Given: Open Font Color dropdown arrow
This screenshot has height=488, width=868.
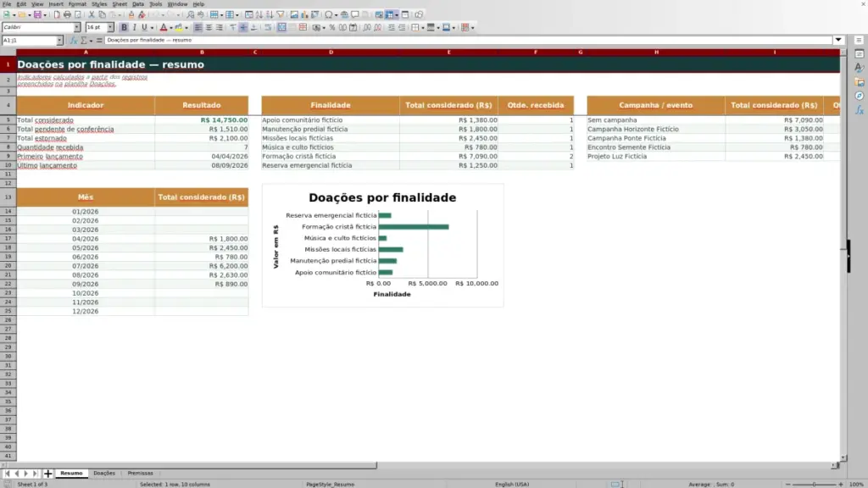Looking at the screenshot, I should (170, 27).
